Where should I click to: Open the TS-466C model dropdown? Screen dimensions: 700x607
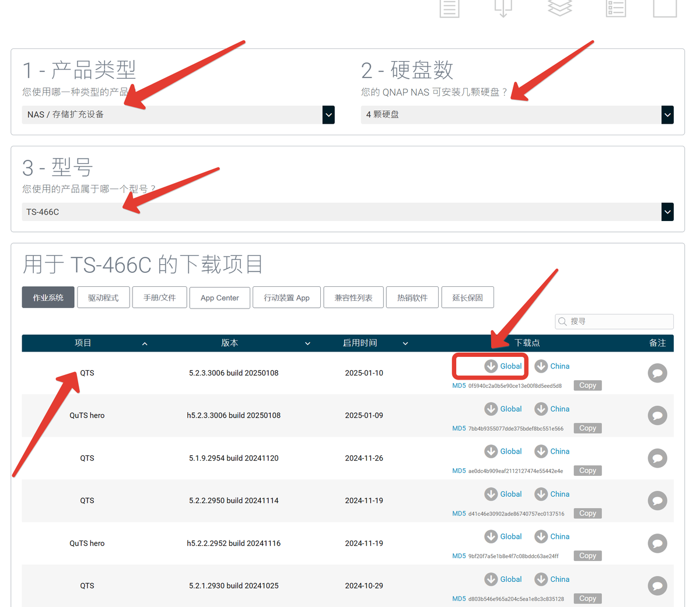click(x=348, y=212)
